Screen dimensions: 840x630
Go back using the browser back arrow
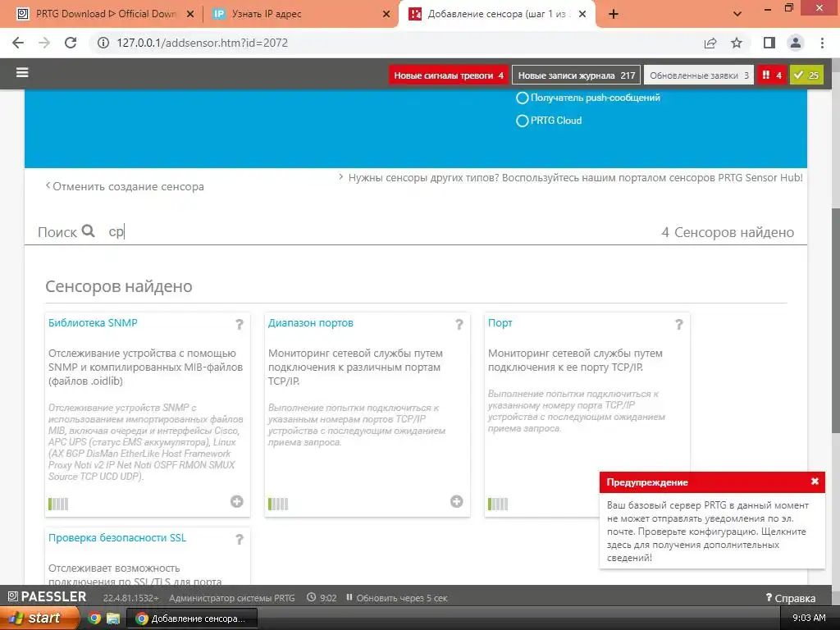tap(18, 43)
